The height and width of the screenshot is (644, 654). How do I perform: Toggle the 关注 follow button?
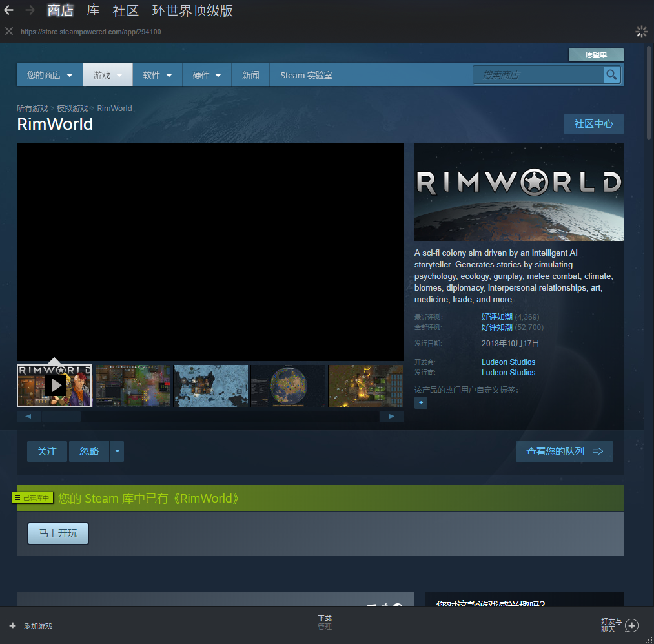point(47,452)
